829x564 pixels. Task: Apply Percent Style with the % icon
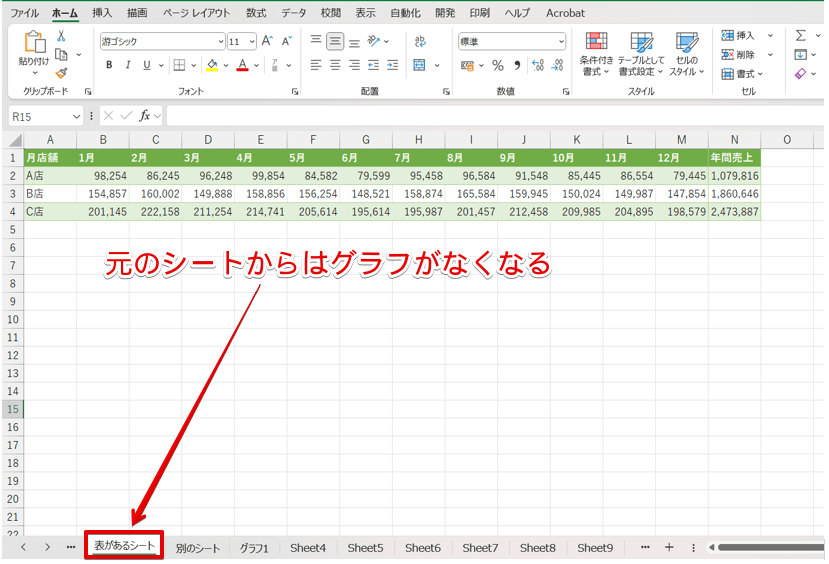[498, 66]
